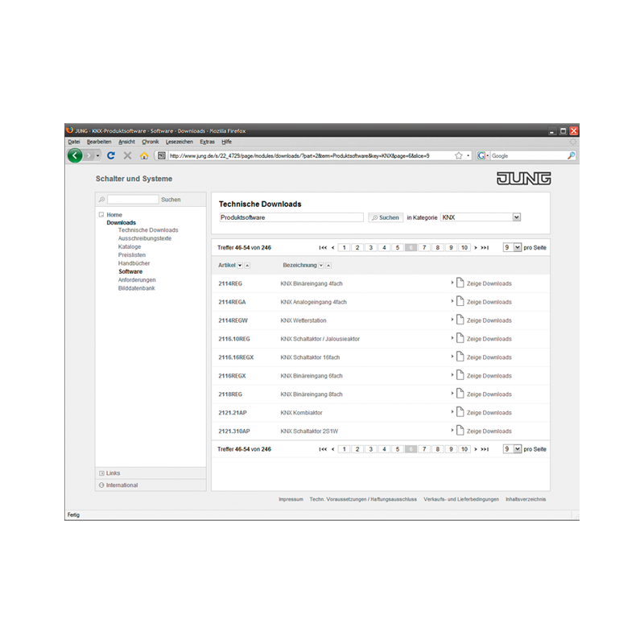This screenshot has height=644, width=644.
Task: Select Handbücher in the sidebar
Action: (x=134, y=263)
